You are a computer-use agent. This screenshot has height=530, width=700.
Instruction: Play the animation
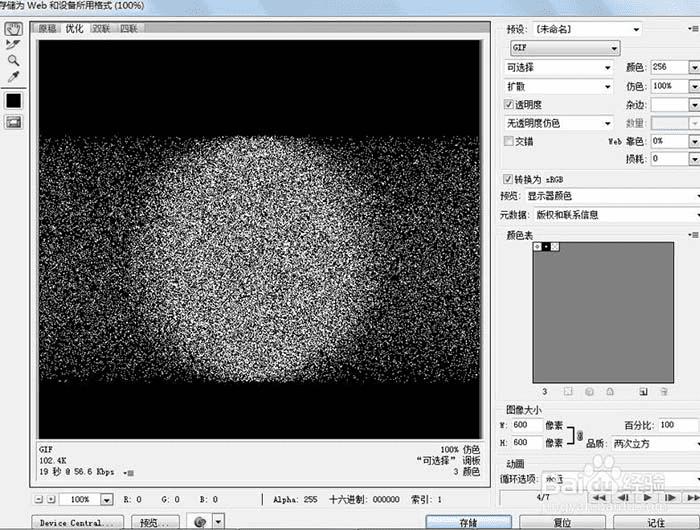tap(647, 497)
